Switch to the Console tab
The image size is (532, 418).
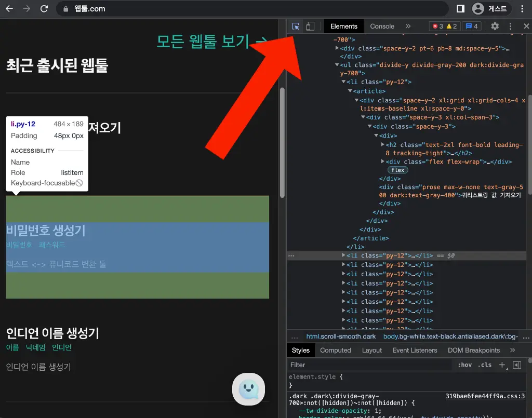[382, 26]
